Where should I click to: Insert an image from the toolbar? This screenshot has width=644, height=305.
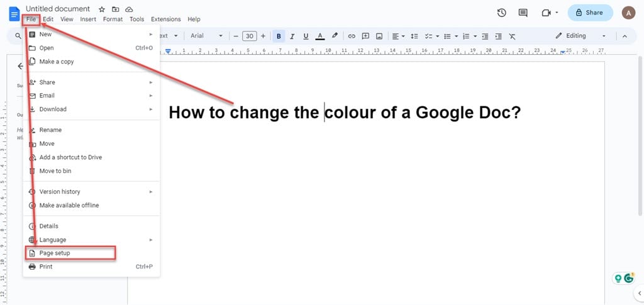[379, 36]
